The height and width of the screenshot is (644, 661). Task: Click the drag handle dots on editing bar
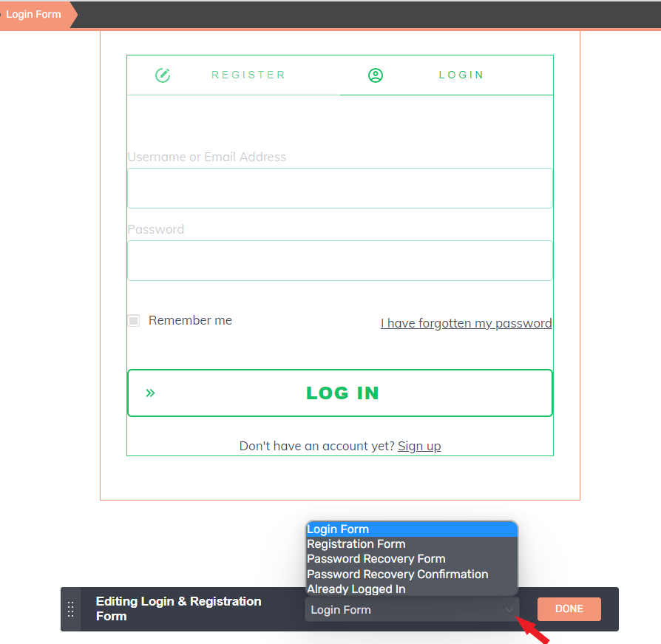71,609
